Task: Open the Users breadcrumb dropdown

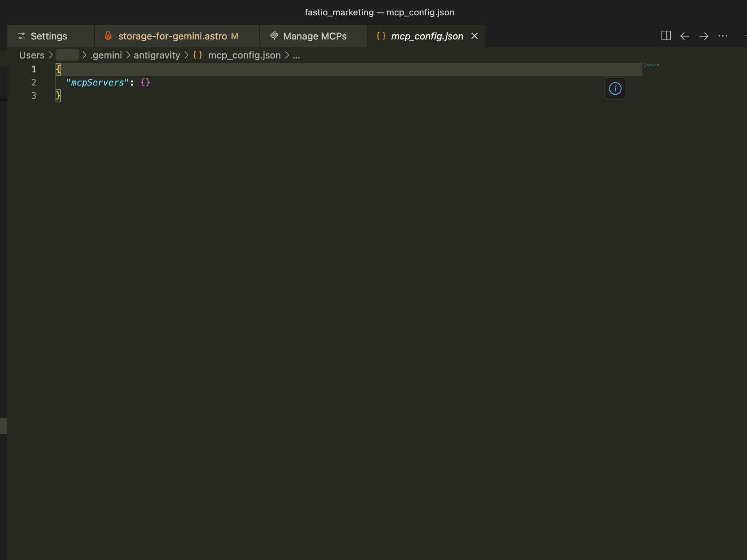Action: [x=31, y=55]
